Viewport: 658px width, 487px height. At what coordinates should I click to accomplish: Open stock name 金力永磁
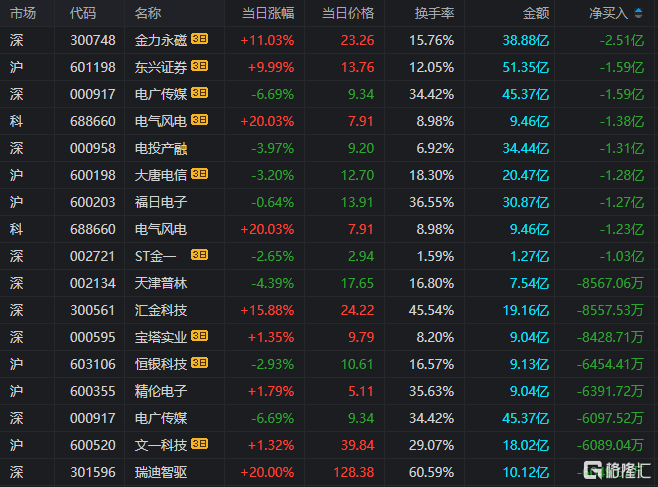coord(161,40)
